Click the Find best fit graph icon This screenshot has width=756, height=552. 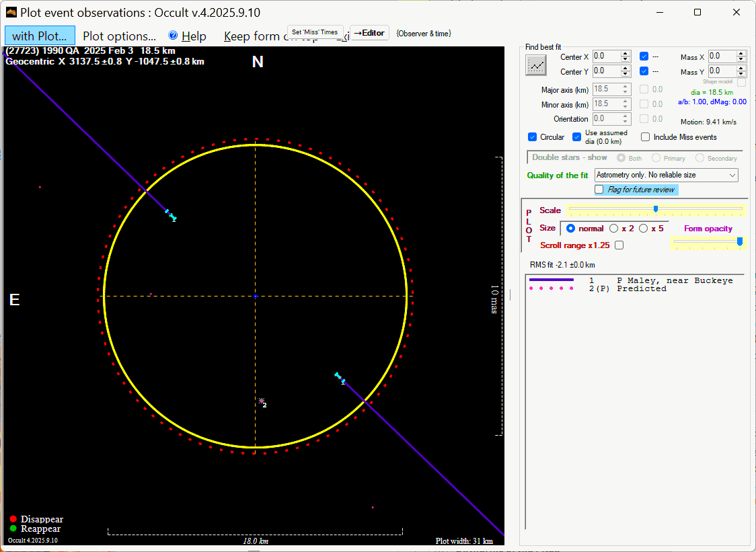[536, 65]
